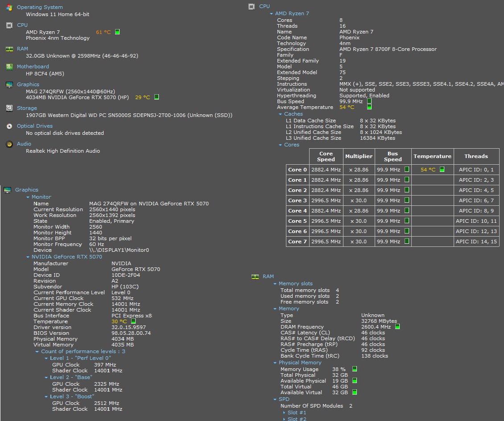Click the Multiplier column header
Image resolution: width=504 pixels, height=421 pixels.
[x=359, y=156]
